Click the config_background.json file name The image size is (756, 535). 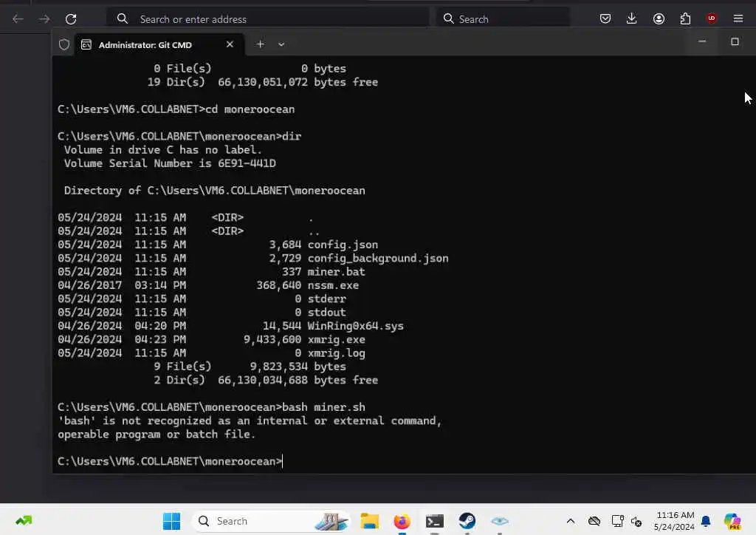click(378, 258)
